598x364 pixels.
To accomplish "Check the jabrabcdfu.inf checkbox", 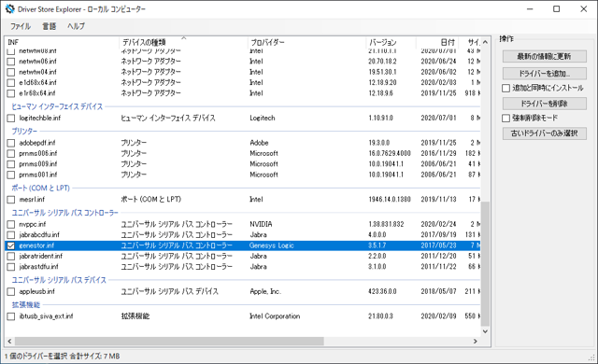I will click(x=11, y=235).
